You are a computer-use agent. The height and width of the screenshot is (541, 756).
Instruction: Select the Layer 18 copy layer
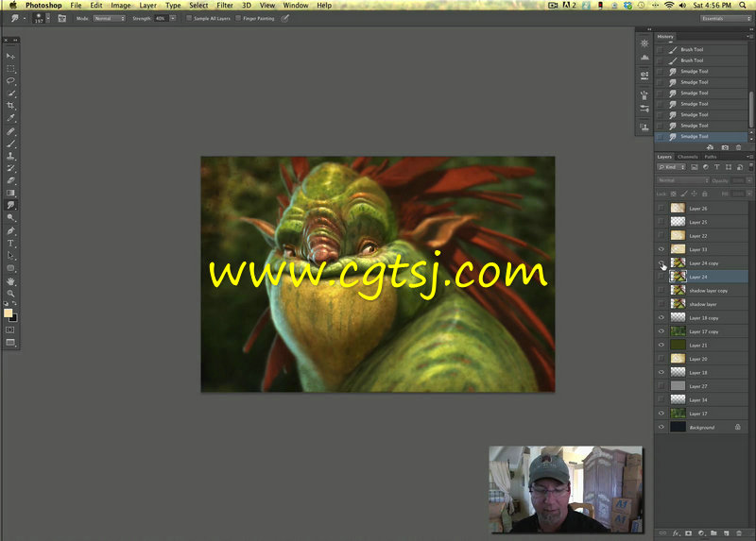tap(701, 318)
